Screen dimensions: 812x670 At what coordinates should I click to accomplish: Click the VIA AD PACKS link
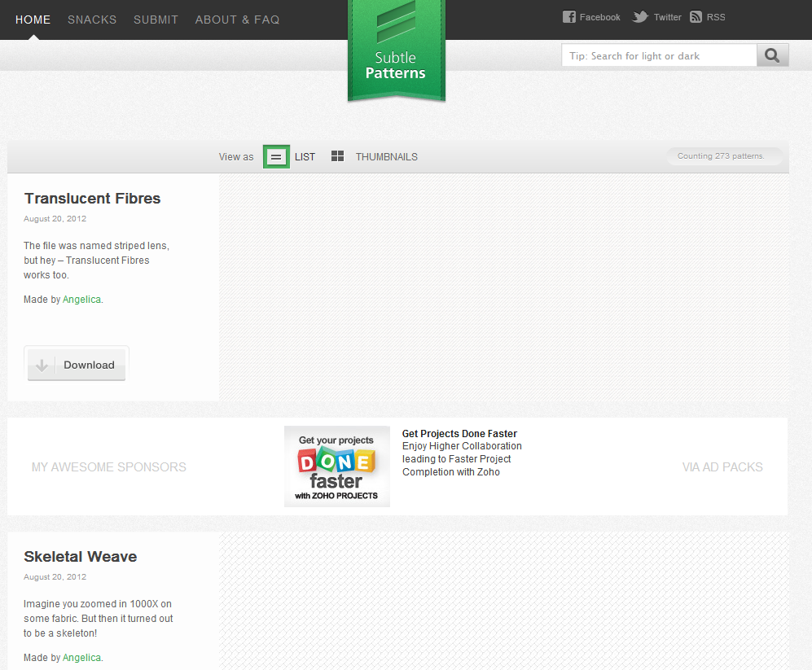click(722, 467)
